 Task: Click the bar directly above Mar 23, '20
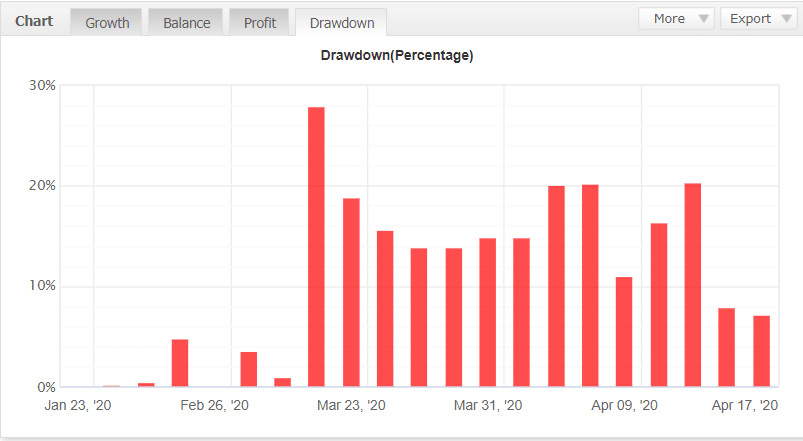pos(351,292)
